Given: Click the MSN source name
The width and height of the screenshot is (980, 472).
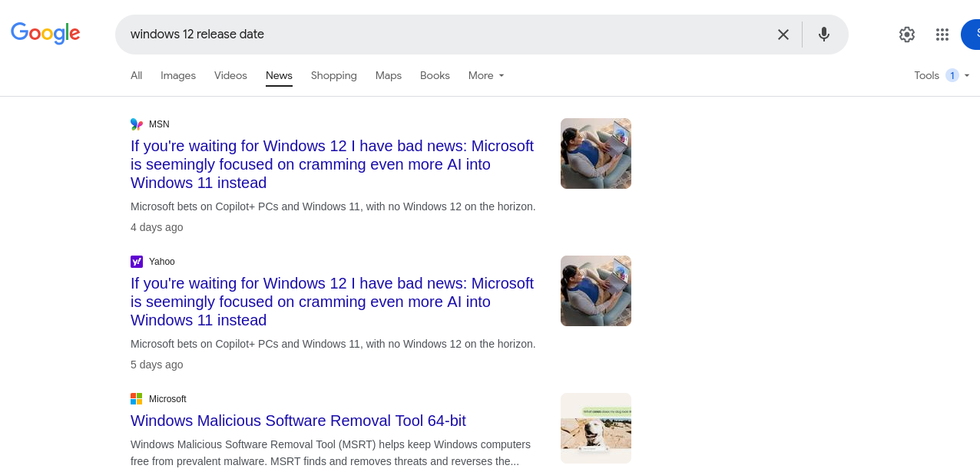Looking at the screenshot, I should (x=159, y=124).
